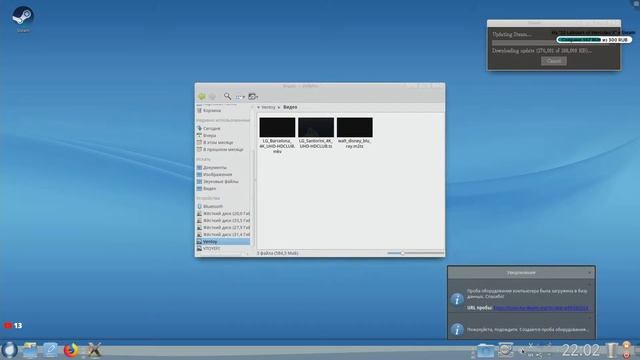
Task: Open the desktop pager icon in panel
Action: pos(30,350)
